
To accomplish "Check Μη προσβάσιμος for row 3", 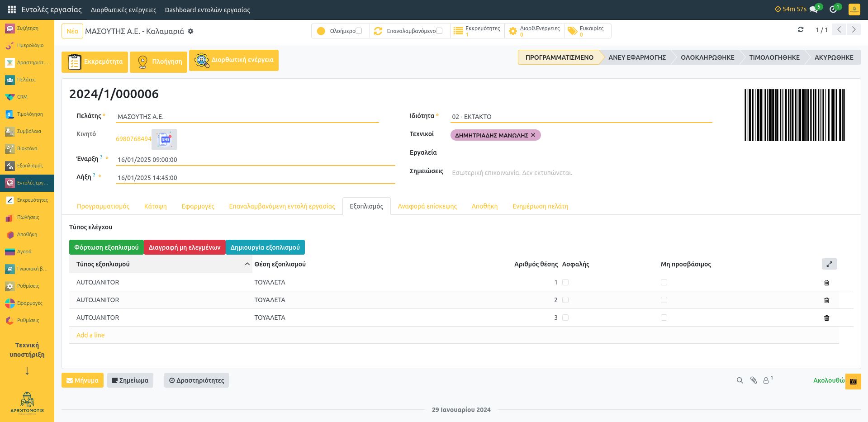I will [x=664, y=318].
